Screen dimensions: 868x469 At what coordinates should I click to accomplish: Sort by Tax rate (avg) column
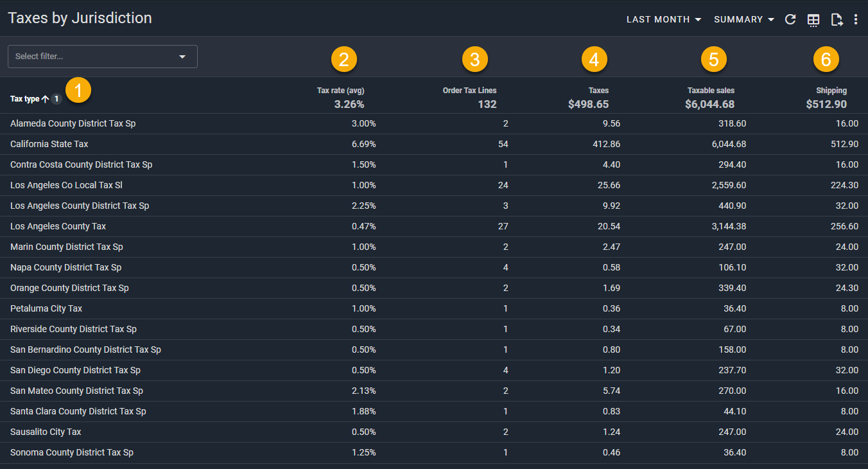coord(340,91)
